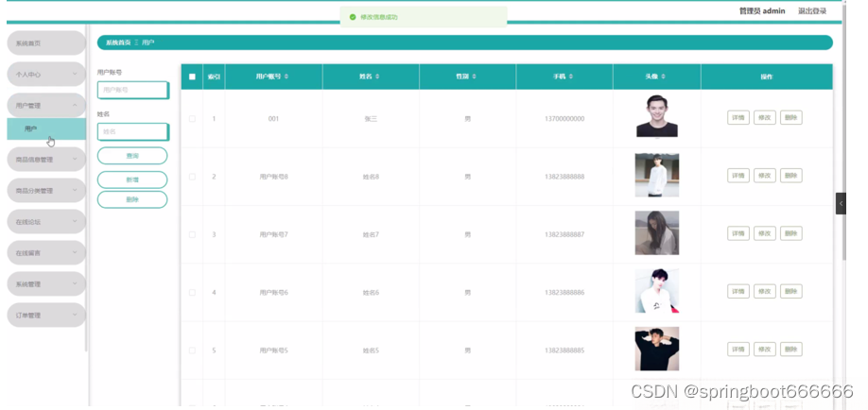868x410 pixels.
Task: Click avatar photo of 用户账号7
Action: point(657,233)
